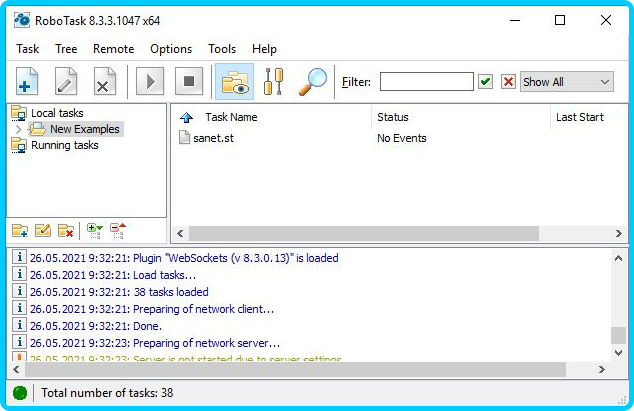
Task: Click task list horizontal scrollbar thumb
Action: pos(364,233)
